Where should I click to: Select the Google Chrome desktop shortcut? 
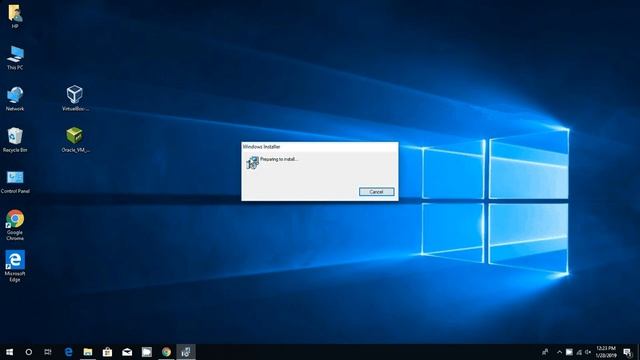pyautogui.click(x=15, y=224)
